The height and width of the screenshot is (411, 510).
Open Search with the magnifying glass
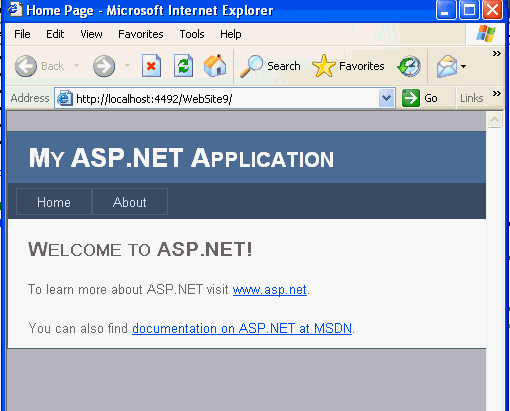coord(252,66)
